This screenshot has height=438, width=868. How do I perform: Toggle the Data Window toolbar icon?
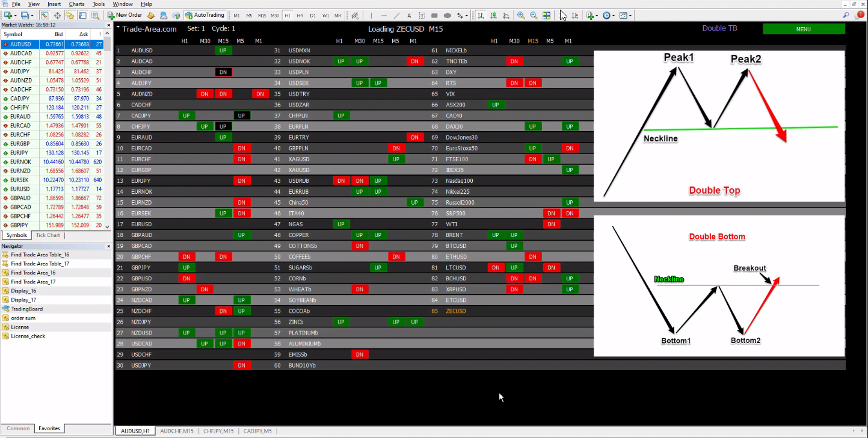(57, 15)
